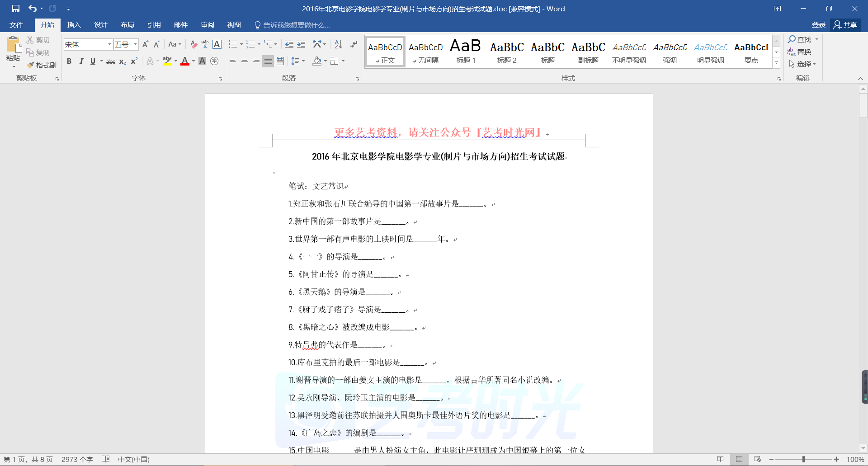Click the 替换 (Replace) button
Image resolution: width=868 pixels, height=466 pixels.
799,52
